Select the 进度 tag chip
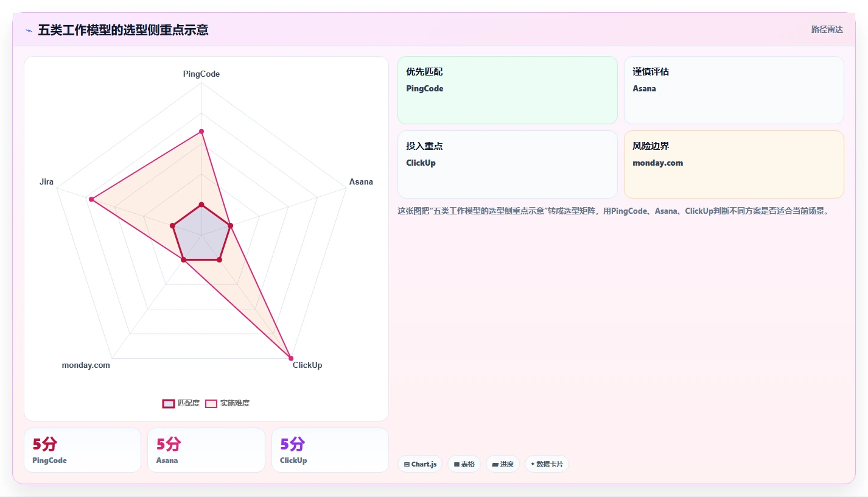868x497 pixels. pos(503,464)
